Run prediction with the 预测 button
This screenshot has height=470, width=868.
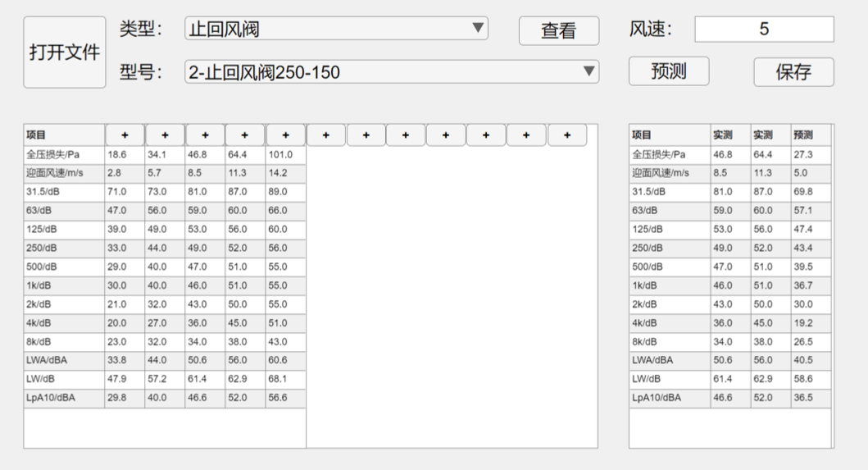point(668,71)
